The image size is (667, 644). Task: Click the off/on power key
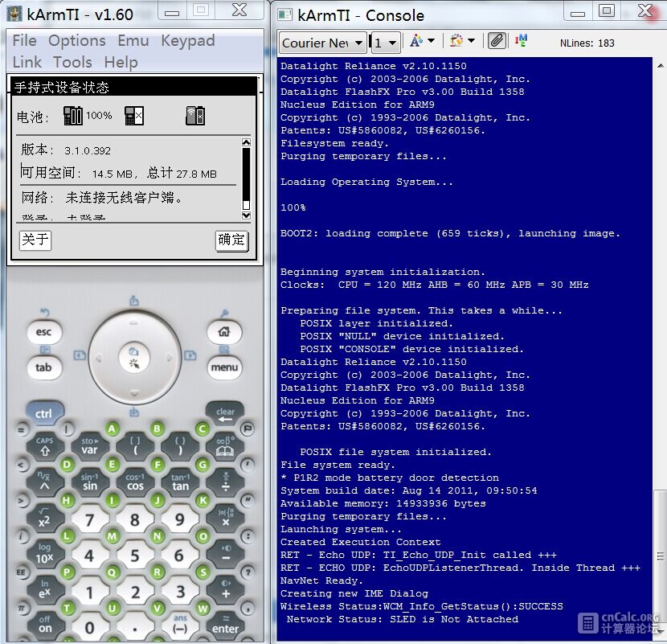pos(45,625)
